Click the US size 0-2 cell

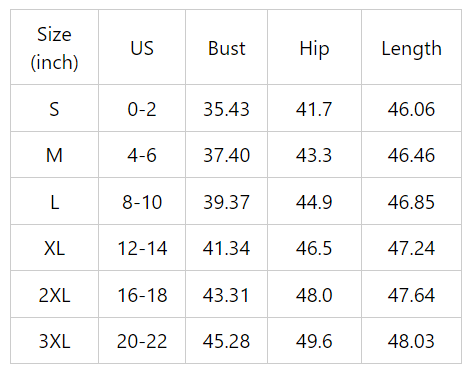[x=142, y=108]
